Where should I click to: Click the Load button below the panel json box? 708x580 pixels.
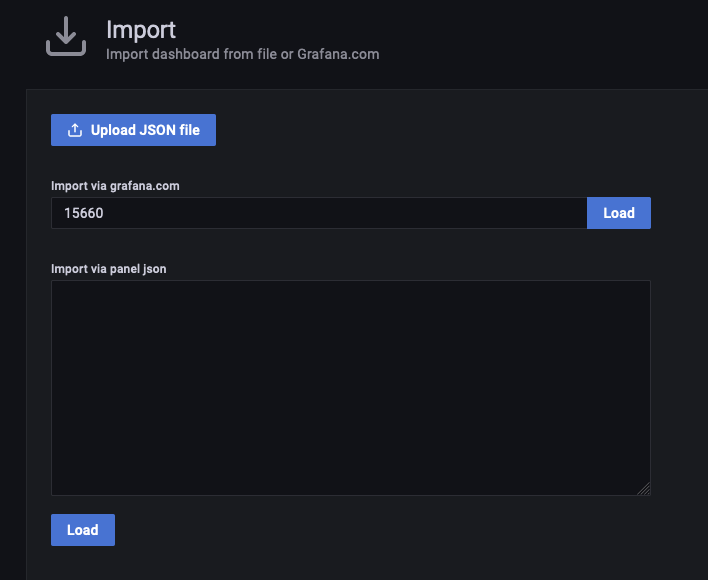(x=82, y=530)
